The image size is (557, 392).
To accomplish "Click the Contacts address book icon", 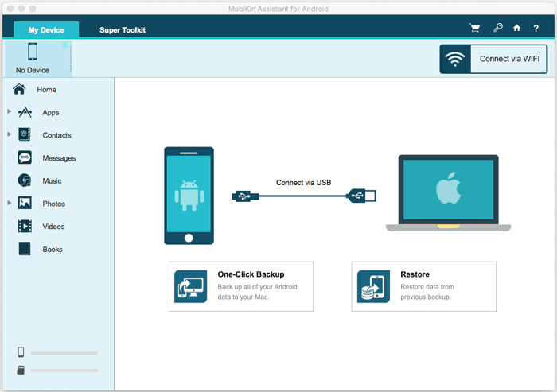I will pos(25,134).
